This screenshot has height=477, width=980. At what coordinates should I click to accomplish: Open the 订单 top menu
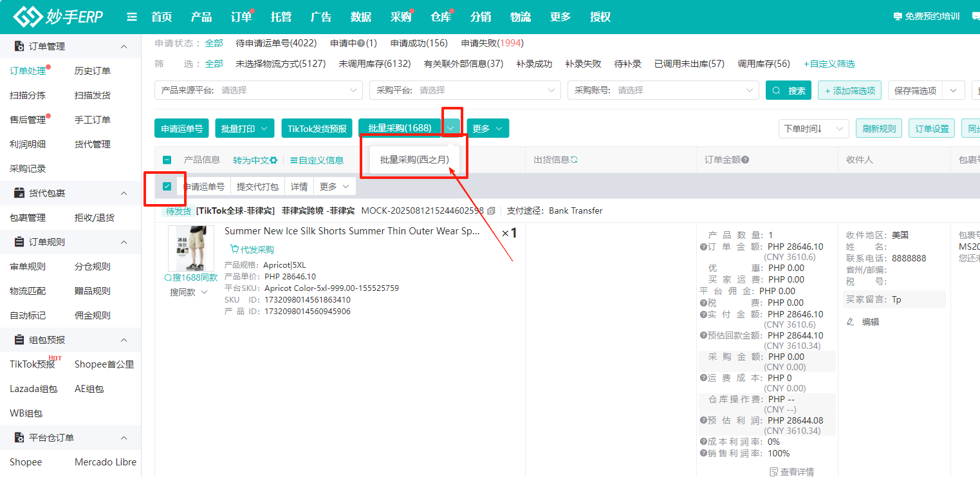click(241, 17)
